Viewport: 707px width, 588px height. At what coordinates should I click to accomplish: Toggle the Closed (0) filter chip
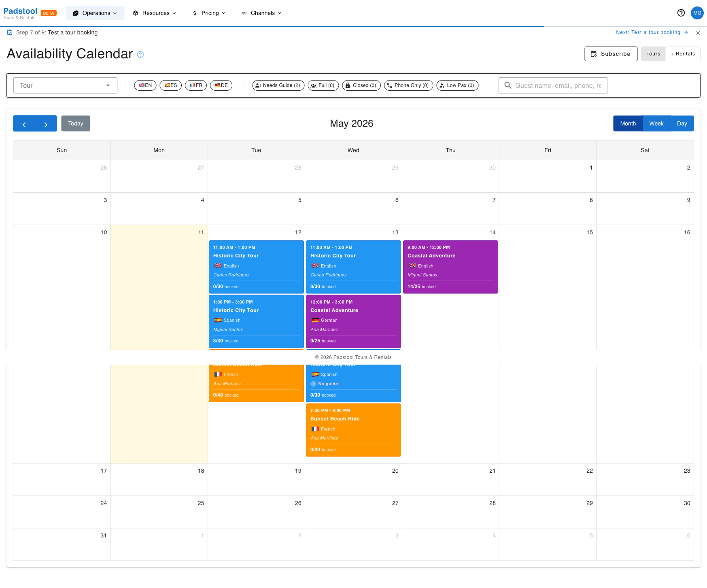coord(361,85)
